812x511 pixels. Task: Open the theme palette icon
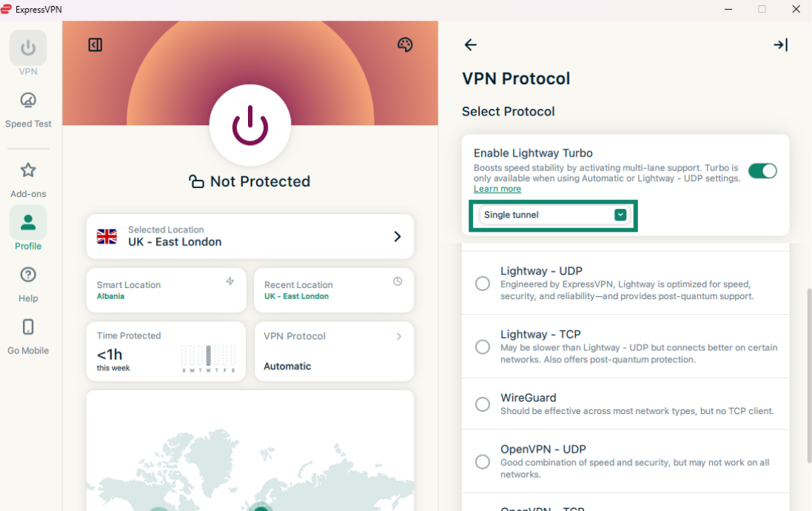[405, 45]
